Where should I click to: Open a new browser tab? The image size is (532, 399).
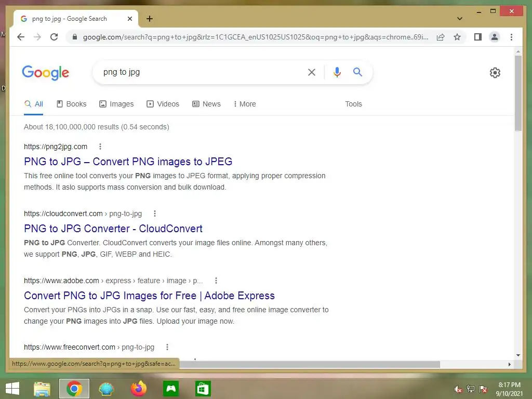click(x=149, y=19)
